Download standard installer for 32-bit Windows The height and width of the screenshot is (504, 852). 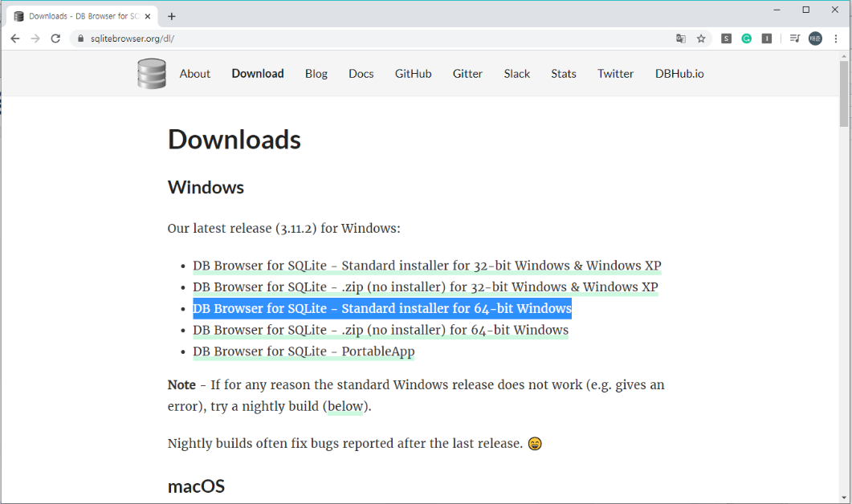[x=427, y=266]
